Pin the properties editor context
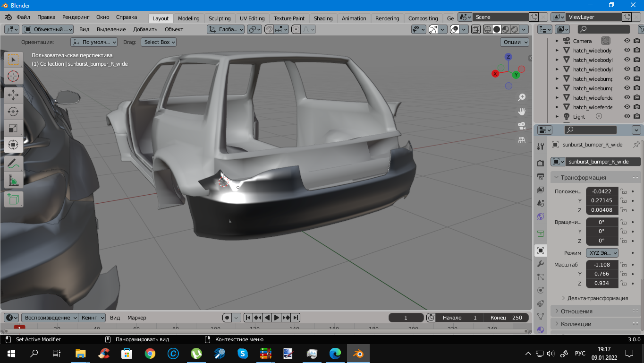 click(636, 145)
